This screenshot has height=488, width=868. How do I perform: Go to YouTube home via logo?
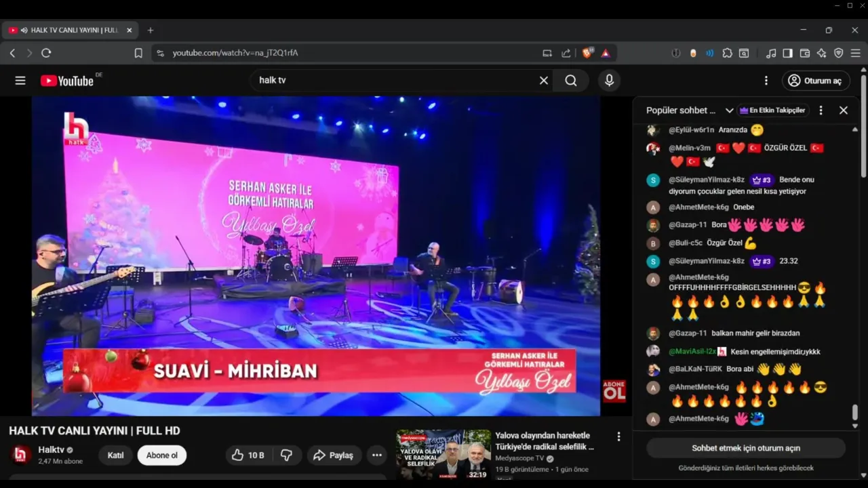click(x=66, y=81)
